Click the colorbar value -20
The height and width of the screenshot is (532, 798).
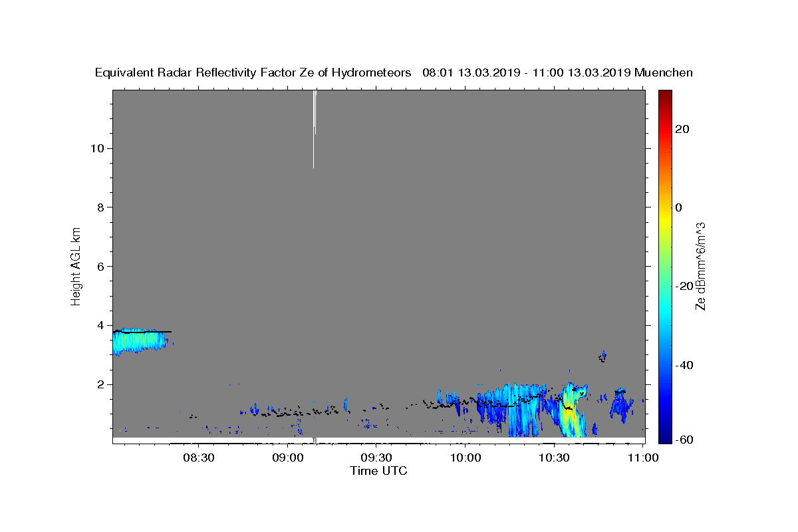pyautogui.click(x=684, y=286)
